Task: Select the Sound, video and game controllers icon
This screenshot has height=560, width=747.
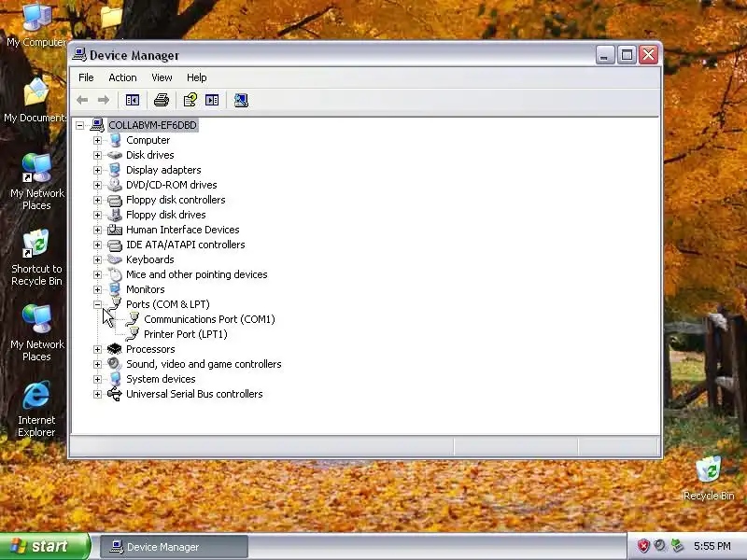Action: [114, 364]
